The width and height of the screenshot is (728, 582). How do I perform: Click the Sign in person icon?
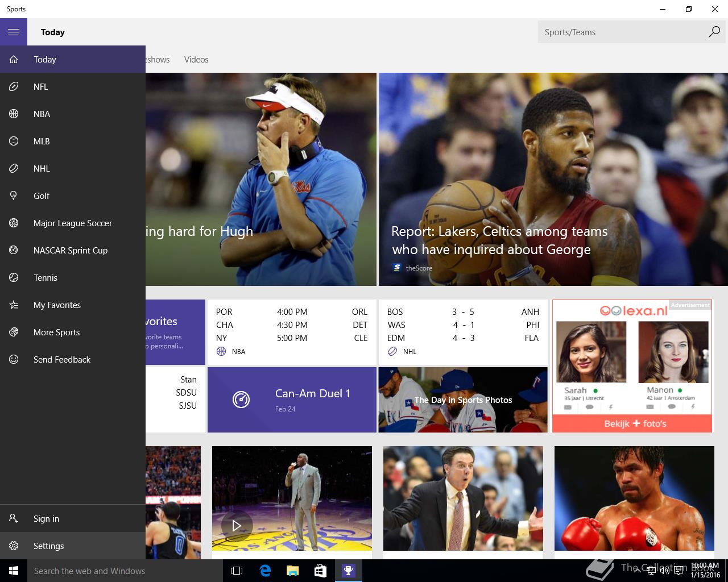(x=14, y=519)
